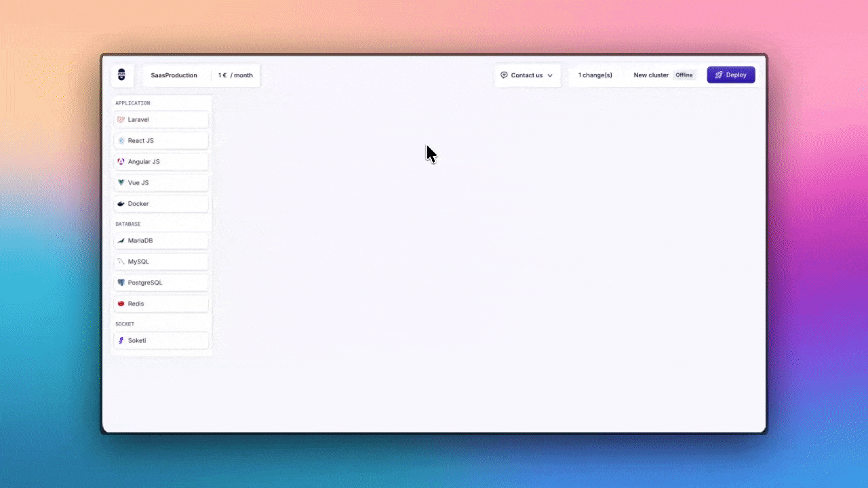Click the Docker whale icon
This screenshot has width=868, height=488.
coord(121,204)
